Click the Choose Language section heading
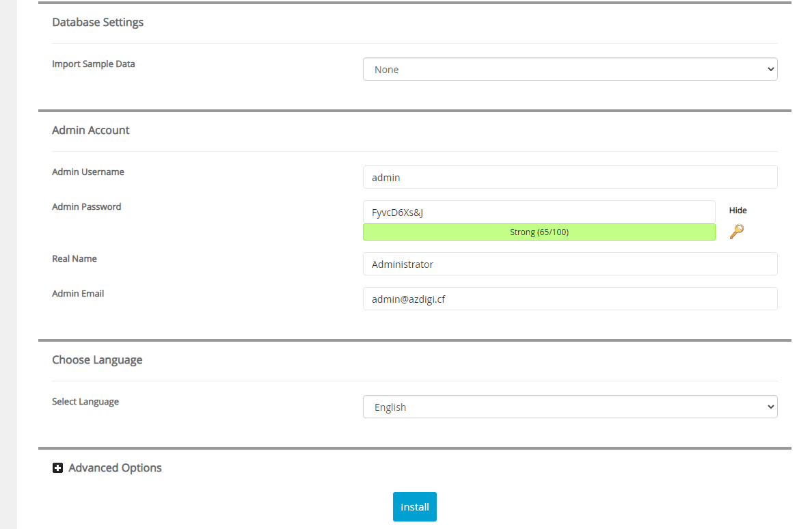The image size is (812, 529). tap(97, 360)
